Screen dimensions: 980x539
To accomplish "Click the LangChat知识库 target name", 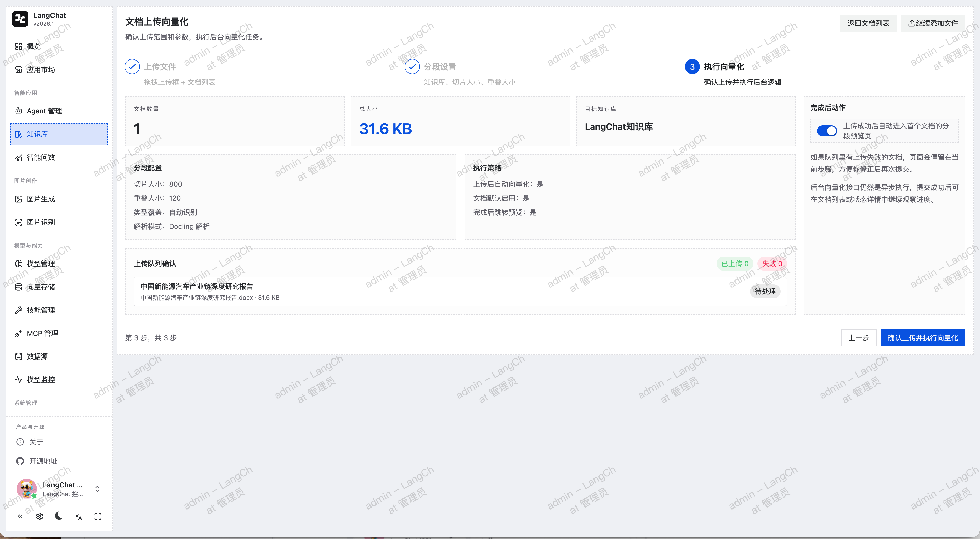I will click(619, 127).
